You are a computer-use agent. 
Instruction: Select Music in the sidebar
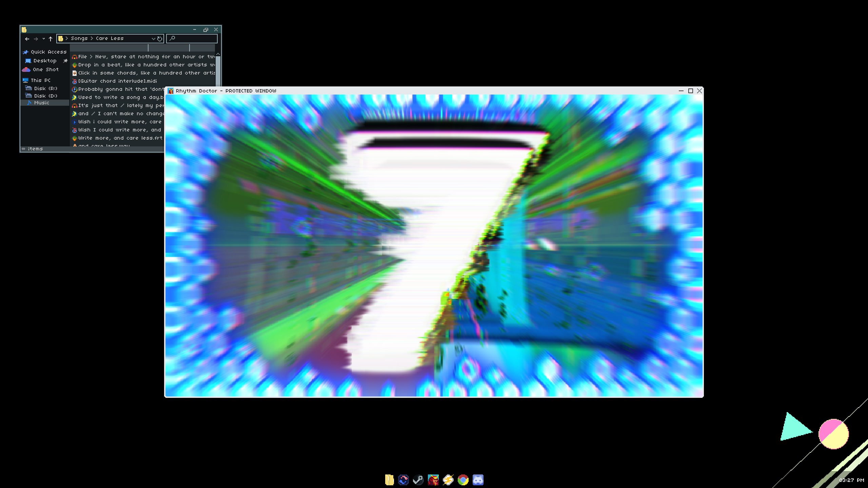point(41,103)
